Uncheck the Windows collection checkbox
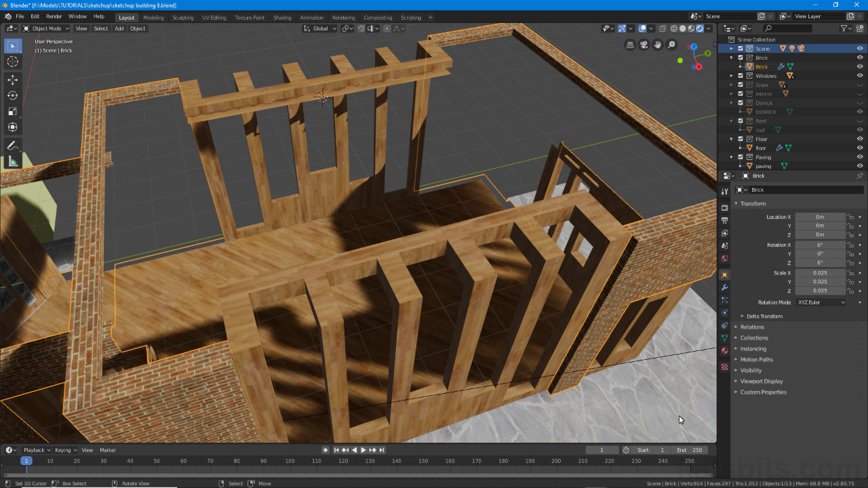 click(742, 75)
